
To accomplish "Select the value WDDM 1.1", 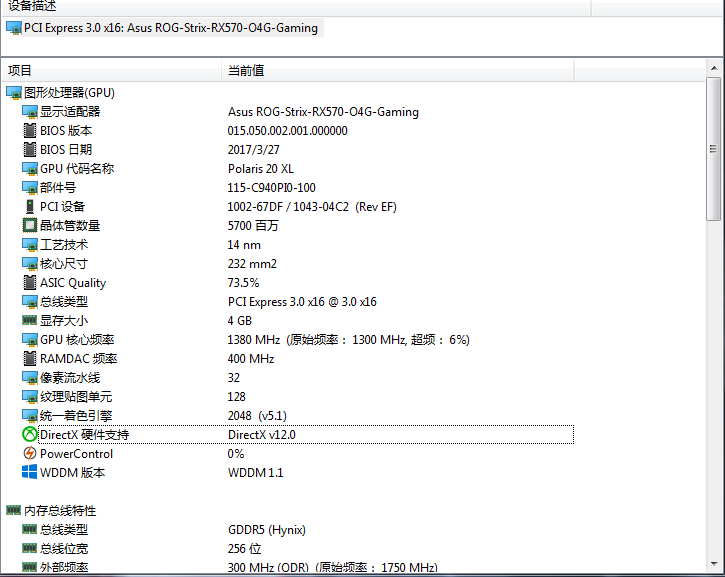I will pos(255,473).
